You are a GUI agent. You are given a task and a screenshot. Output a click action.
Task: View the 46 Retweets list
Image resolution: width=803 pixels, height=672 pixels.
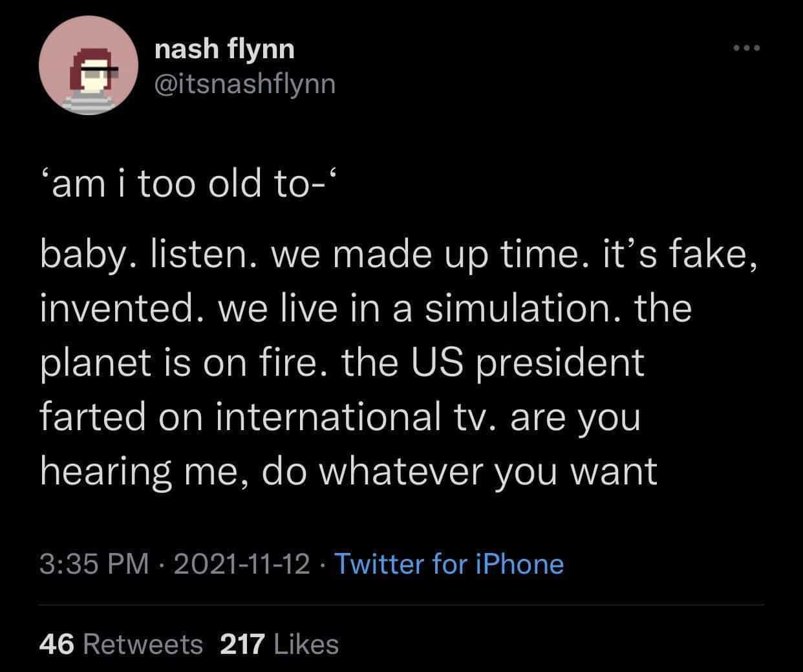pyautogui.click(x=121, y=644)
